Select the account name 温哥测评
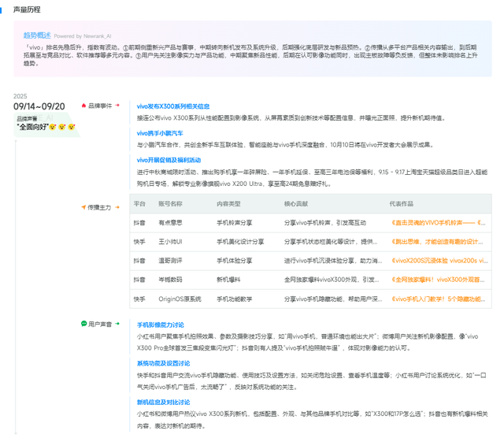This screenshot has width=504, height=438. (170, 261)
